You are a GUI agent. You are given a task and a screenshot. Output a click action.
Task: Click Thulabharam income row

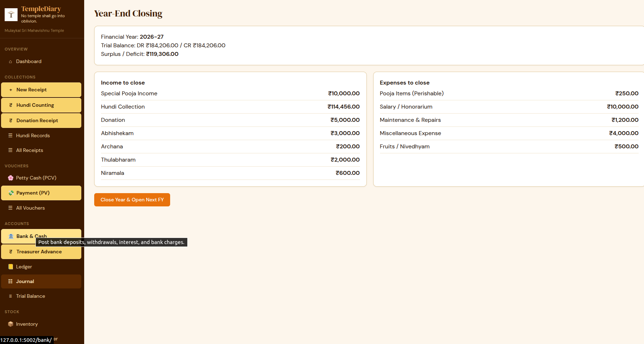230,160
